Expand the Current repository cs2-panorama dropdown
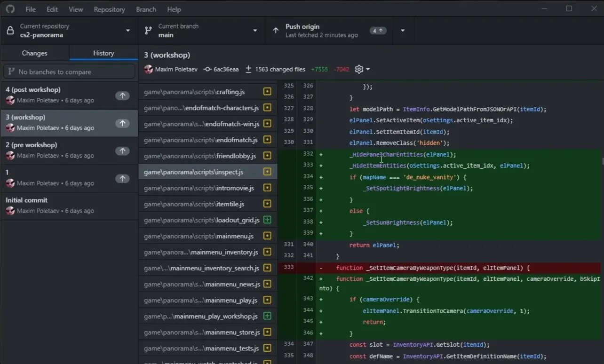This screenshot has width=604, height=364. [70, 31]
